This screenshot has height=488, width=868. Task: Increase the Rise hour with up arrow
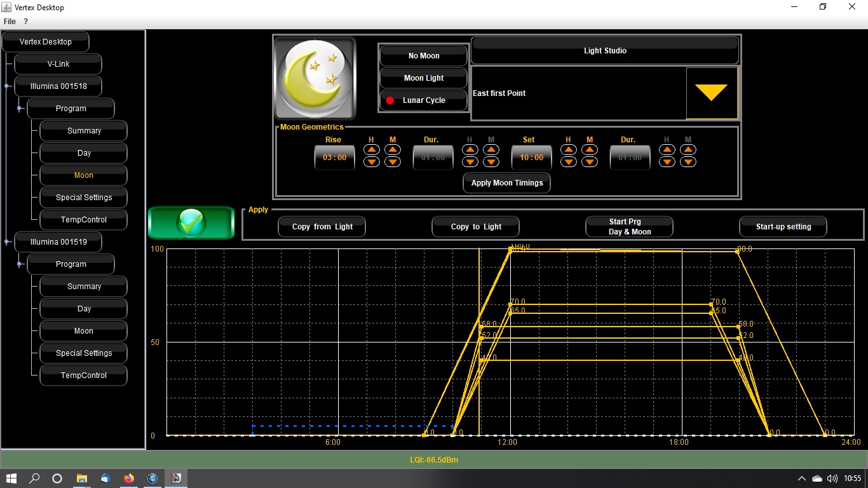[x=372, y=150]
